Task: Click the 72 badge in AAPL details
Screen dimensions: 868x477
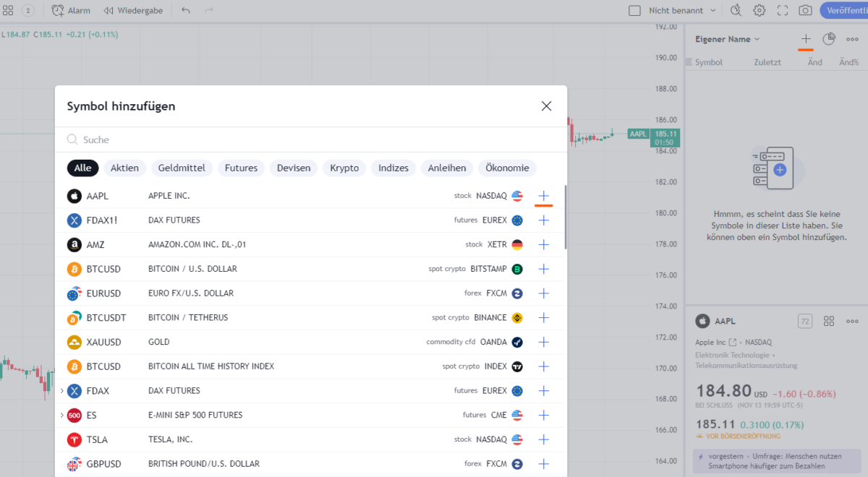Action: pos(805,321)
